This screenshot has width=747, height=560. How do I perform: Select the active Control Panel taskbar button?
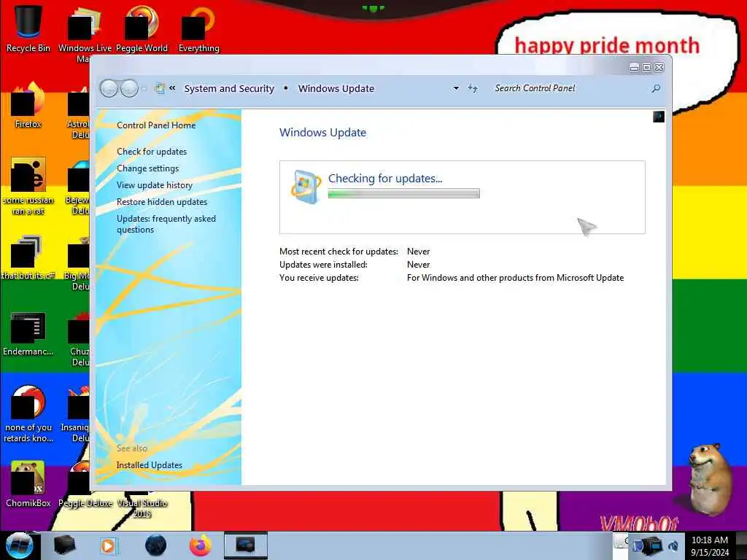pyautogui.click(x=245, y=545)
